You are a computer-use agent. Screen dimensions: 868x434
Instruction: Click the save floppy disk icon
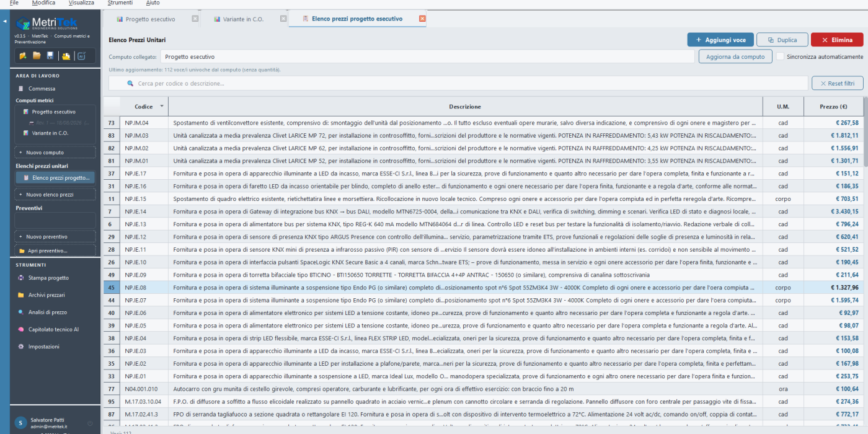tap(50, 56)
